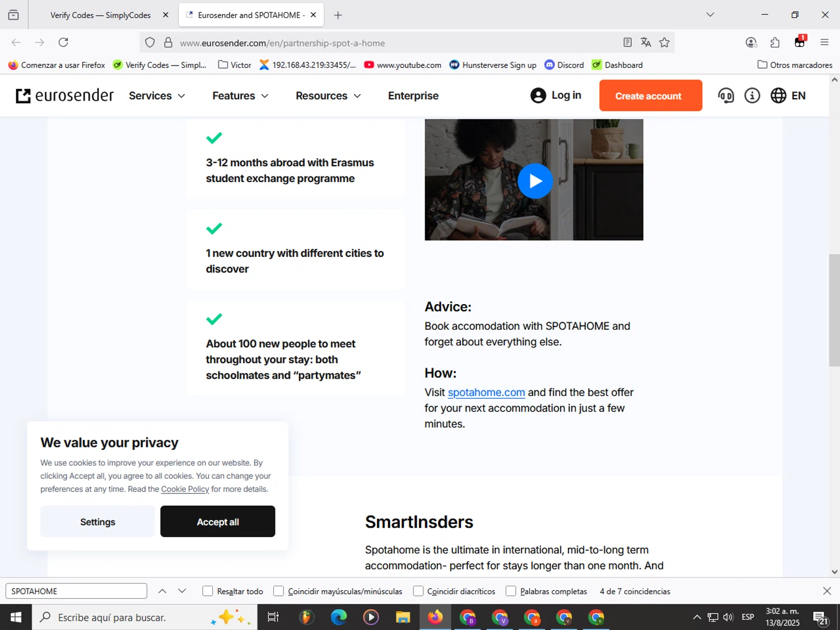Open Microsoft Edge from the taskbar
The height and width of the screenshot is (630, 840).
pos(339,617)
